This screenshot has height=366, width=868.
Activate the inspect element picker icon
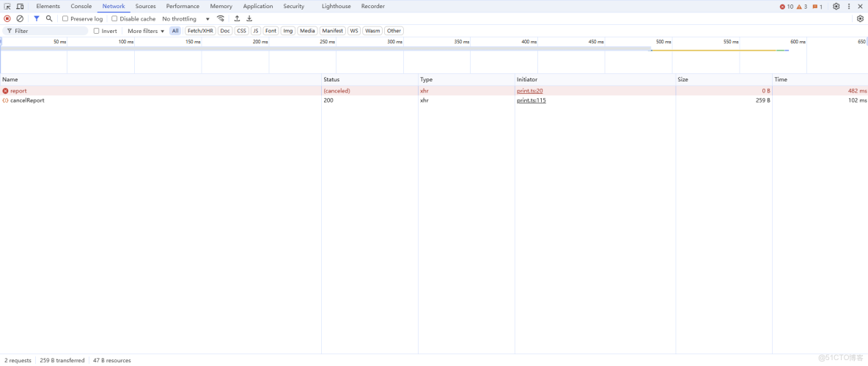pyautogui.click(x=8, y=7)
